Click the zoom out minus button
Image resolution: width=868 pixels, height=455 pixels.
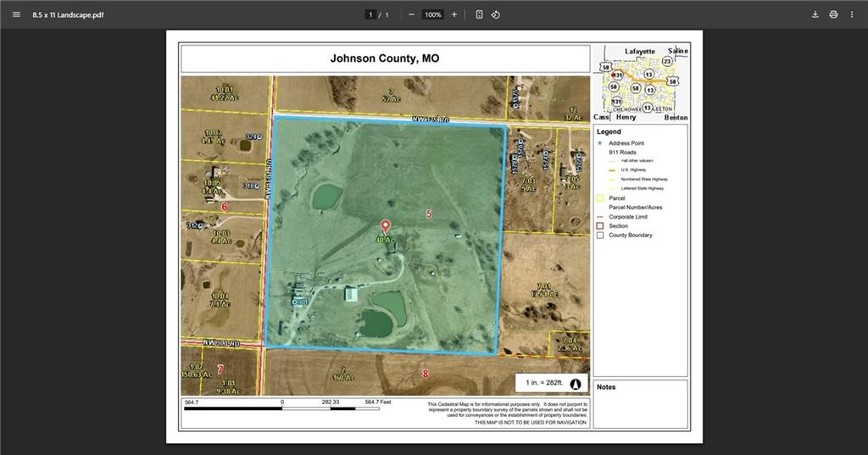(411, 14)
